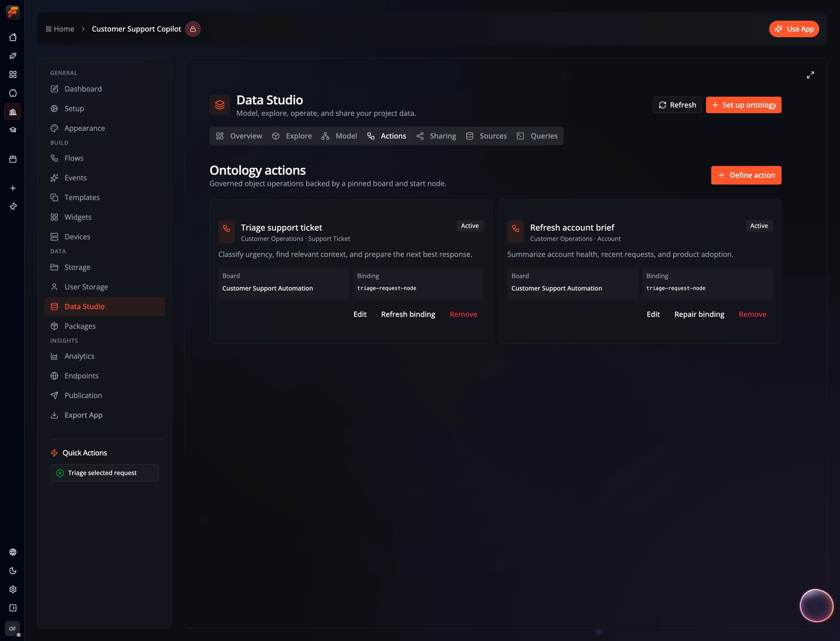Click Set up ontology button

[743, 105]
